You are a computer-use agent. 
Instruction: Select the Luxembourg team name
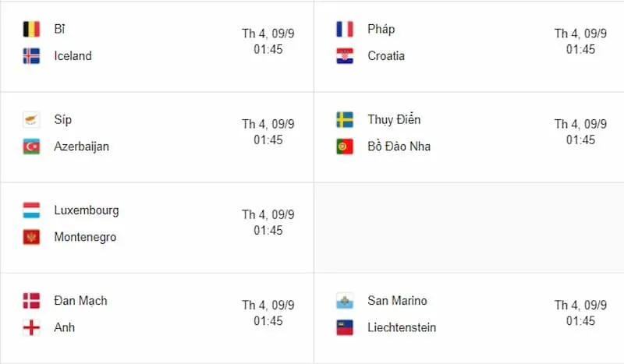(86, 210)
